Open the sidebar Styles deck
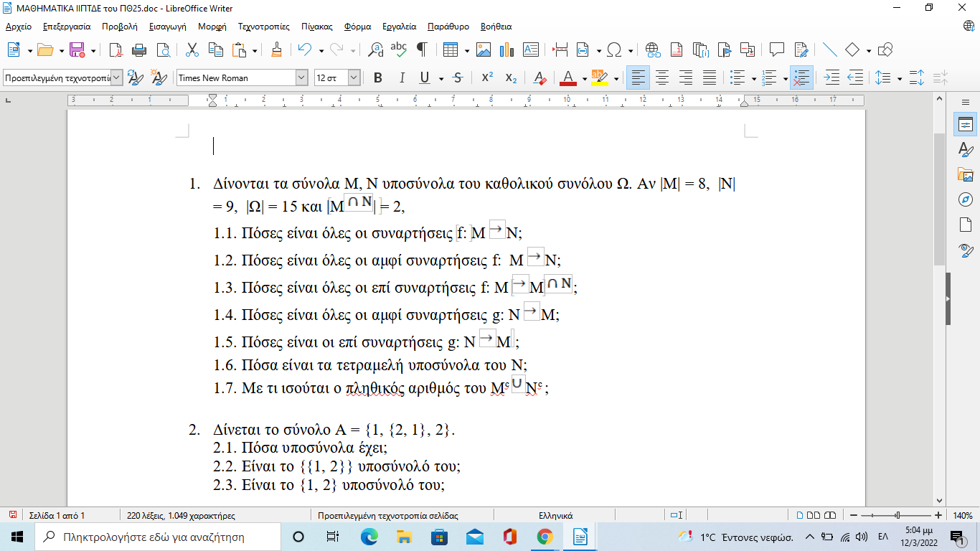The image size is (980, 551). pos(965,150)
